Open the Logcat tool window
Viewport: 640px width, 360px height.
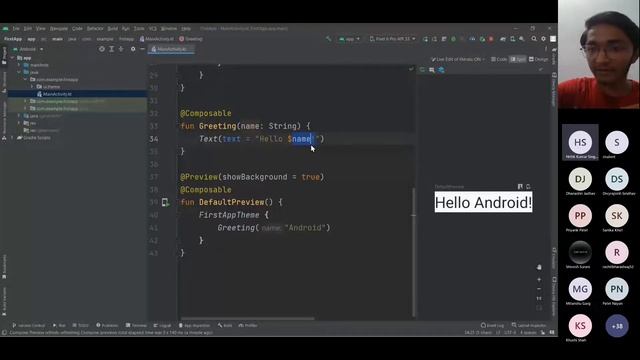[162, 325]
